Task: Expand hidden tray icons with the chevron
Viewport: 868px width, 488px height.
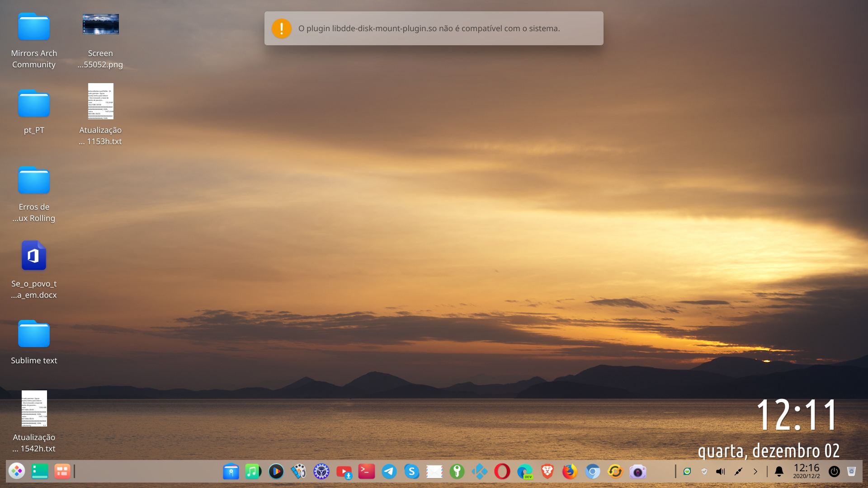Action: coord(755,471)
